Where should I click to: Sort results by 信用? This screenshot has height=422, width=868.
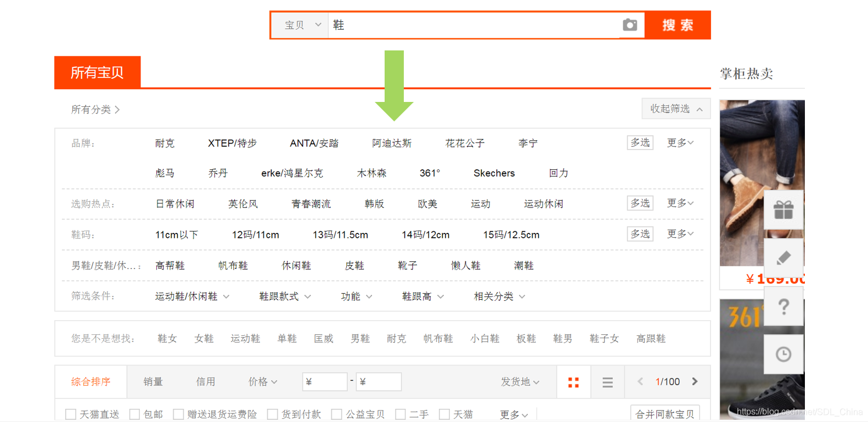pyautogui.click(x=206, y=382)
